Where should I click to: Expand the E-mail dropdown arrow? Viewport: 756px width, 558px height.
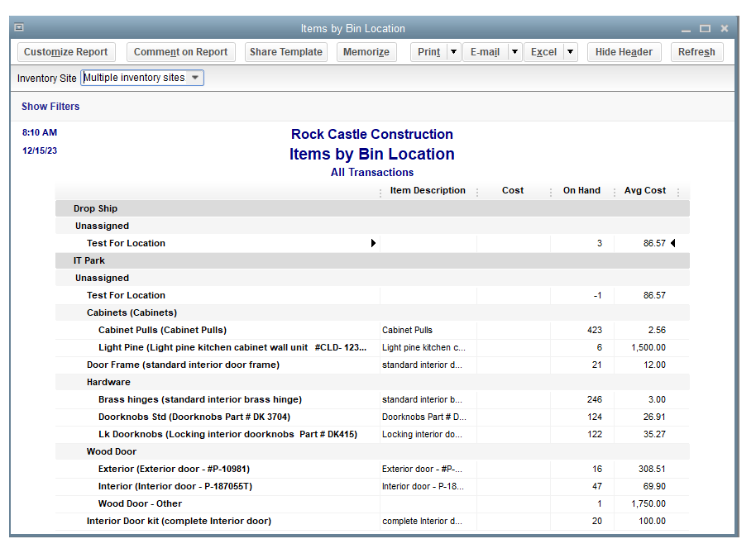(x=514, y=52)
